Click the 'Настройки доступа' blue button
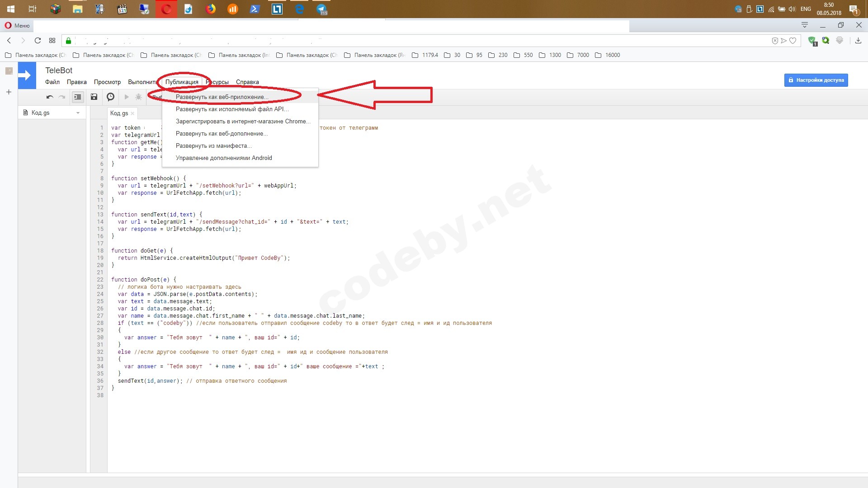This screenshot has width=868, height=488. click(x=816, y=80)
